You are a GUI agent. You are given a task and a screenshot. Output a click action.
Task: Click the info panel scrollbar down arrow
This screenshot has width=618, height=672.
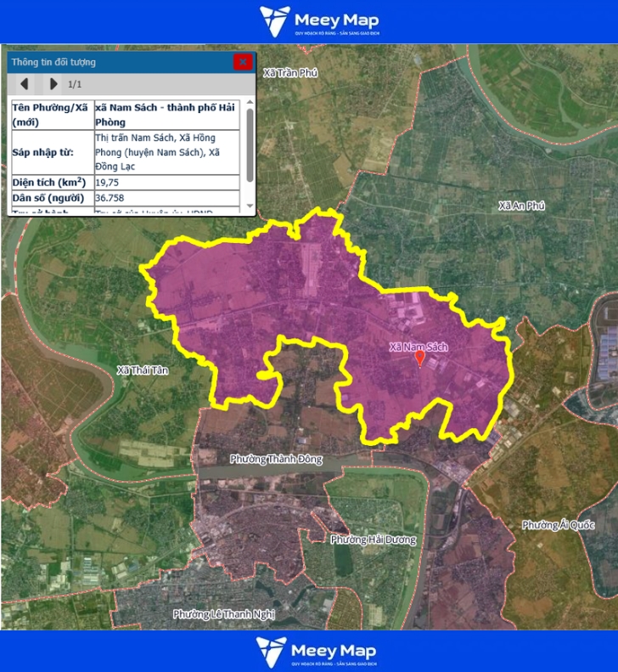click(250, 206)
